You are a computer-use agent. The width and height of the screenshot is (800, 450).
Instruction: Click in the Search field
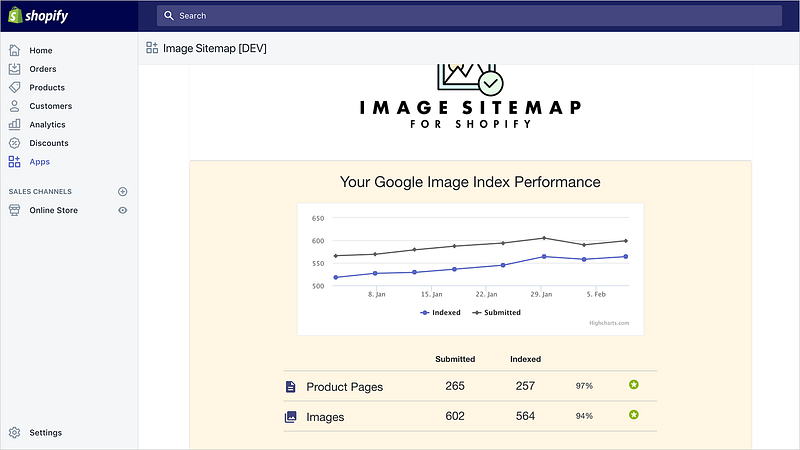pos(470,16)
